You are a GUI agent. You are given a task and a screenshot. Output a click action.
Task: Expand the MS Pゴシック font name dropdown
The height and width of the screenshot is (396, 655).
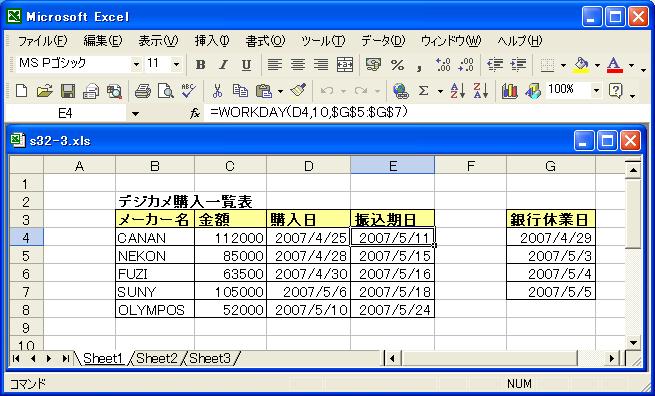136,64
